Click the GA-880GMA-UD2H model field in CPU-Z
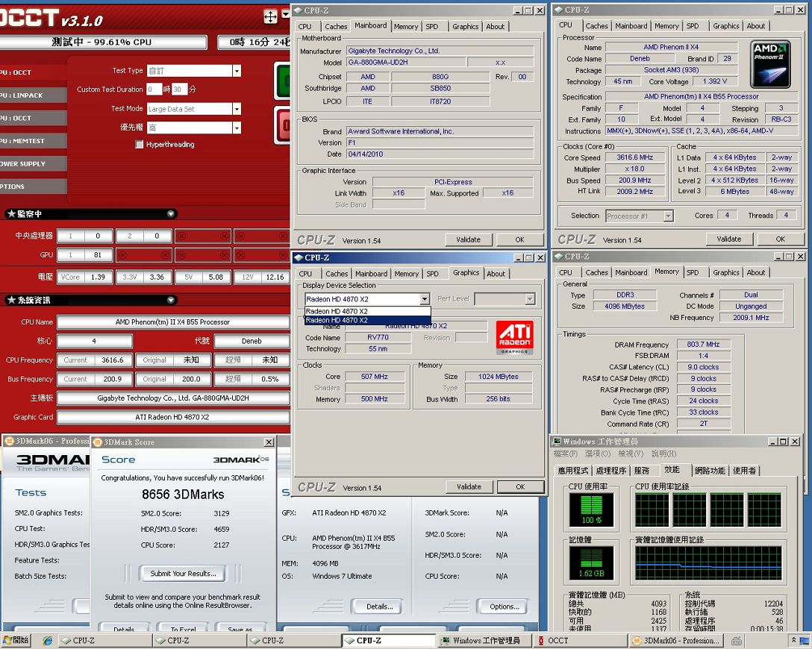This screenshot has height=649, width=812. click(405, 62)
